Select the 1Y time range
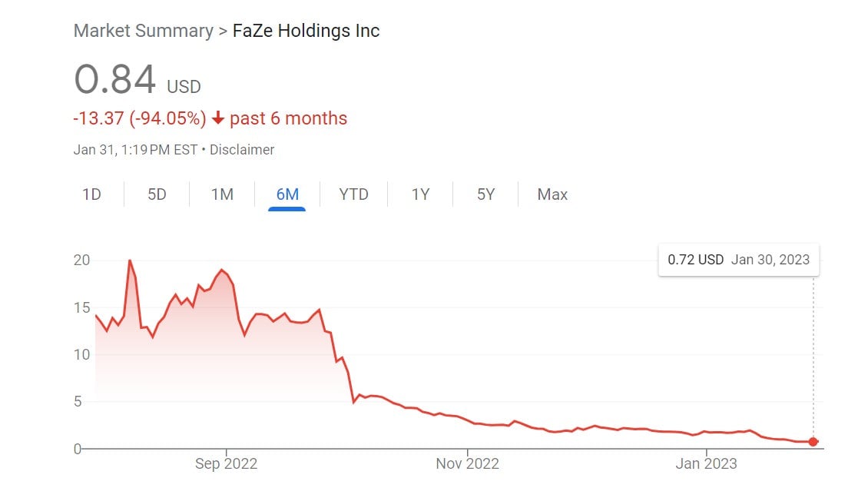Image resolution: width=868 pixels, height=488 pixels. click(419, 194)
